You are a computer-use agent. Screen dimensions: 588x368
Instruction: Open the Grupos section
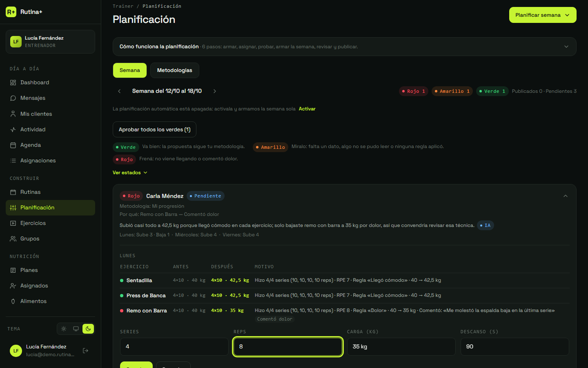coord(50,239)
